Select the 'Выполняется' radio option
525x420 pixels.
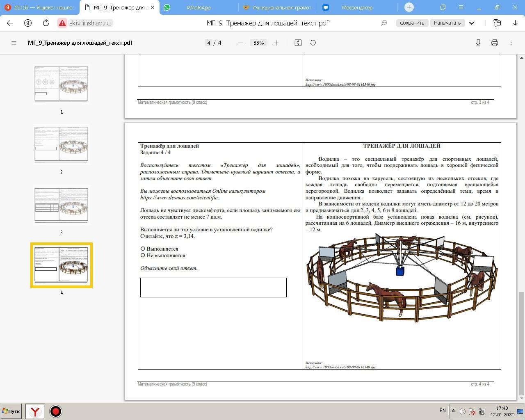pos(143,249)
